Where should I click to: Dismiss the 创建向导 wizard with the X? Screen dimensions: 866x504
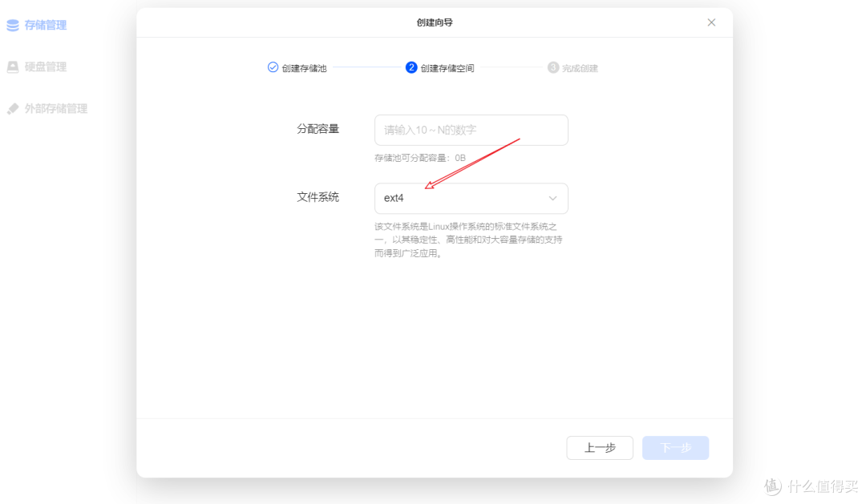(x=711, y=22)
